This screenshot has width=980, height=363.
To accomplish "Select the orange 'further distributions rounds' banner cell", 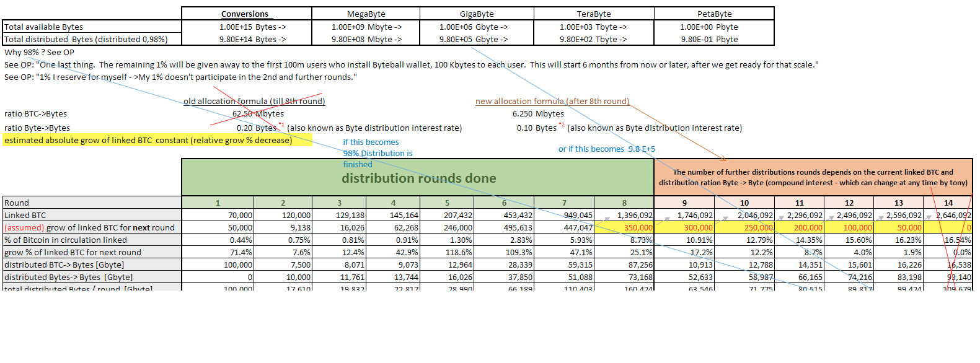I will click(813, 177).
